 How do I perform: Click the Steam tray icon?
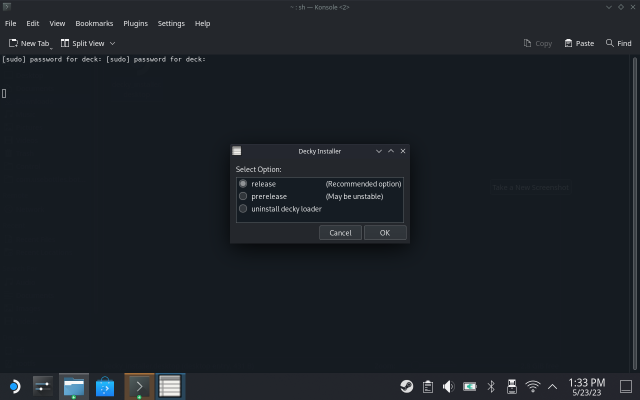click(407, 386)
